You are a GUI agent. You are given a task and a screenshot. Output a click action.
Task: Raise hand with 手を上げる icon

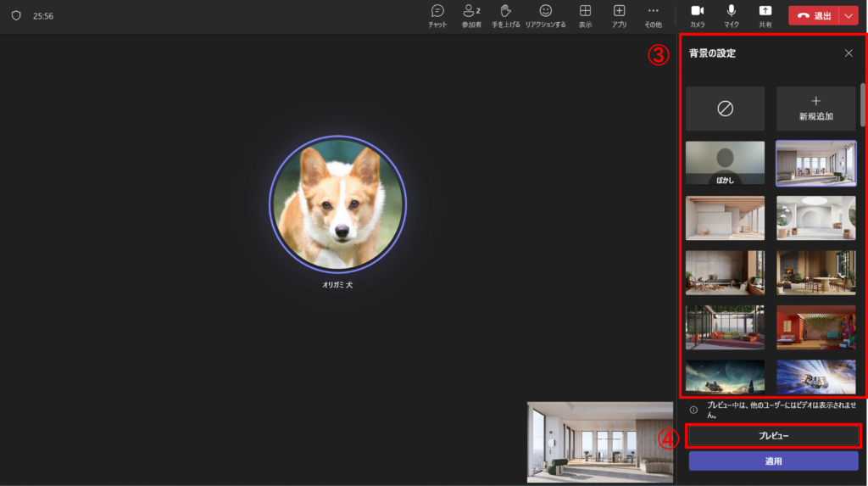[x=506, y=15]
